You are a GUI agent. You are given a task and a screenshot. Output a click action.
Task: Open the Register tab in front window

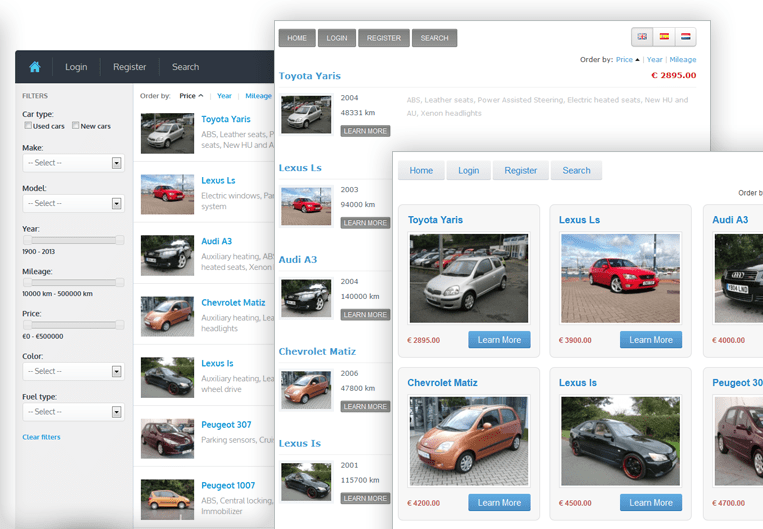(x=521, y=170)
